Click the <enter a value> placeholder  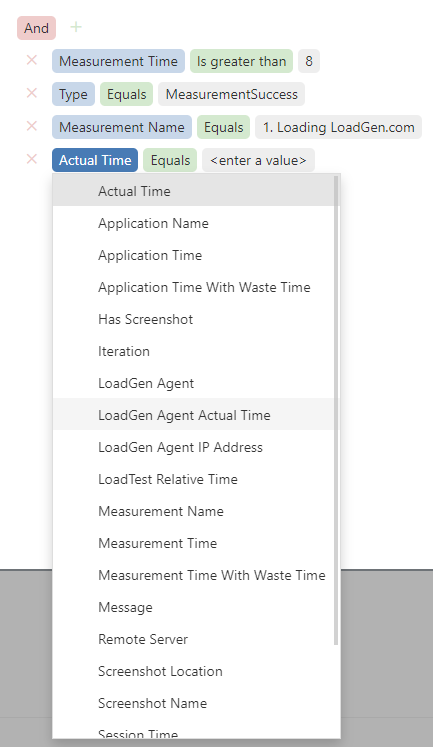point(258,161)
